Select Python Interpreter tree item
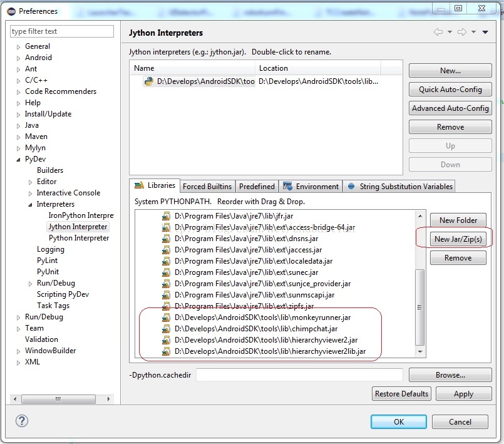Viewport: 504px width, 444px height. 79,238
